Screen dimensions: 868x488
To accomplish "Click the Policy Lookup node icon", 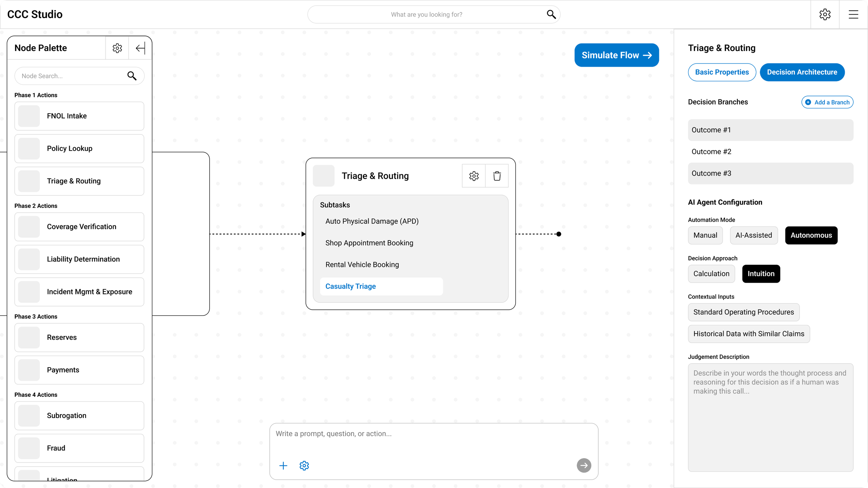I will [x=29, y=149].
